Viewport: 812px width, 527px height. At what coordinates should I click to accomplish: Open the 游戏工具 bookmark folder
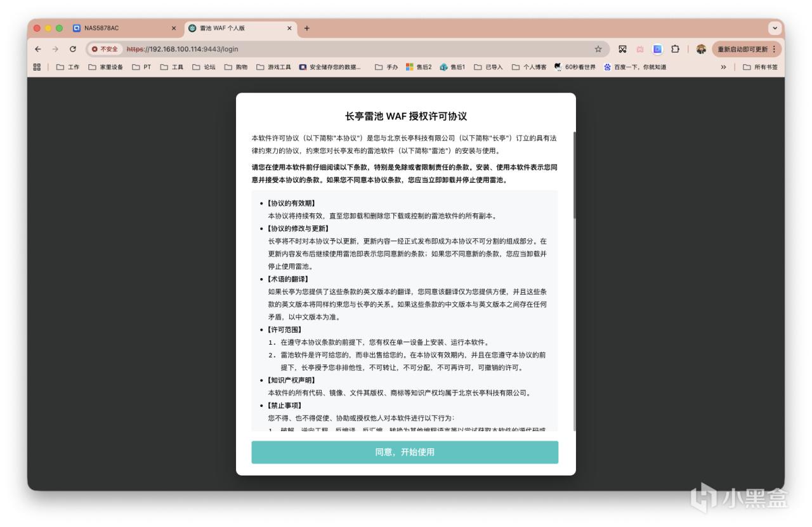tap(273, 67)
